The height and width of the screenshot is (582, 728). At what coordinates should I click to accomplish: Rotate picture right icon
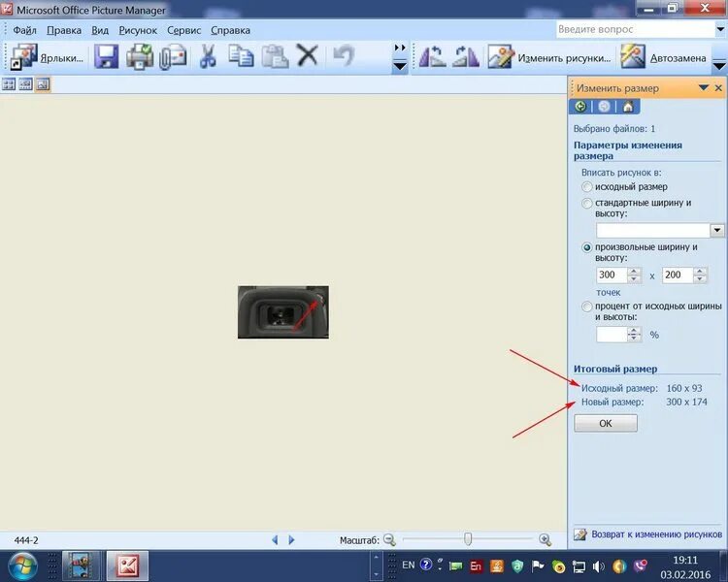pos(466,57)
